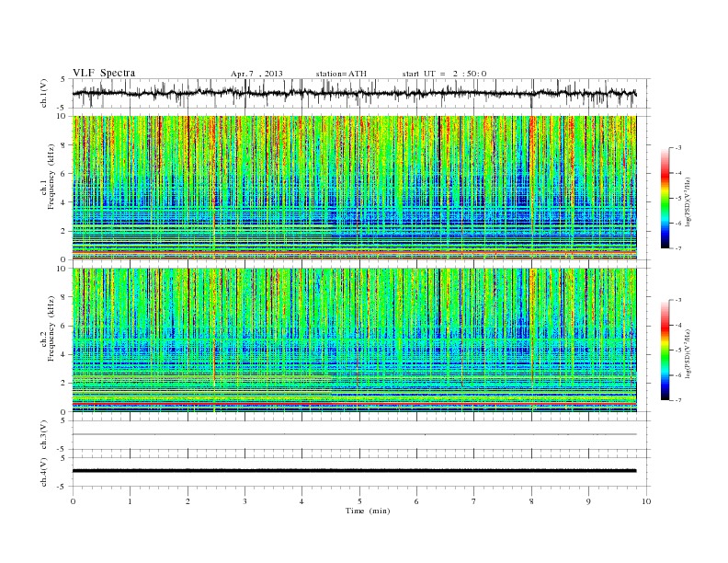Click the ch.4 thick black signal band
The width and height of the screenshot is (728, 563).
coord(354,471)
